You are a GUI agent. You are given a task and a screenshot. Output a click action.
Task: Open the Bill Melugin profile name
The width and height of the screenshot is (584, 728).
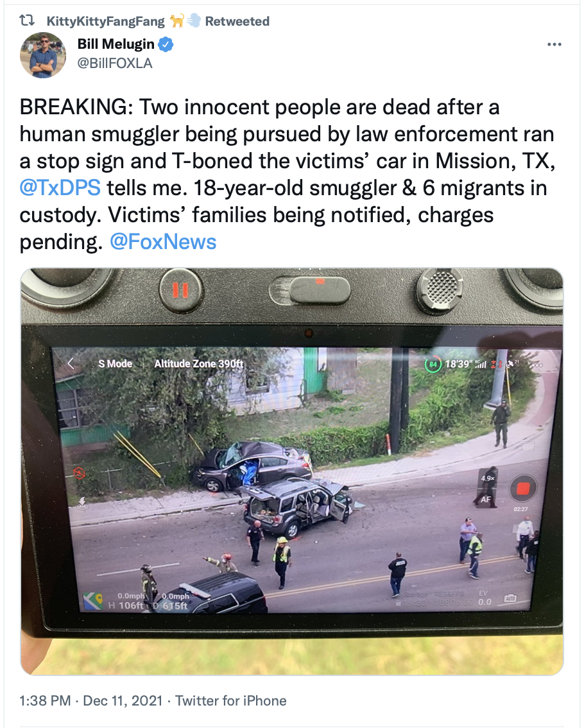point(116,44)
